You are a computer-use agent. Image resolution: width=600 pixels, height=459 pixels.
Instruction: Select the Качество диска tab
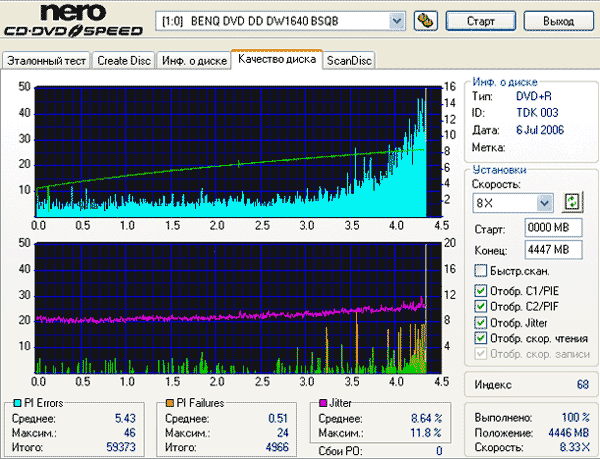click(277, 59)
